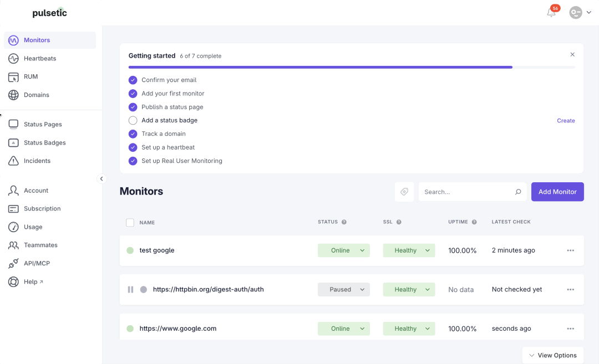Click the Track a domain checkmark
This screenshot has width=599, height=364.
pos(133,134)
